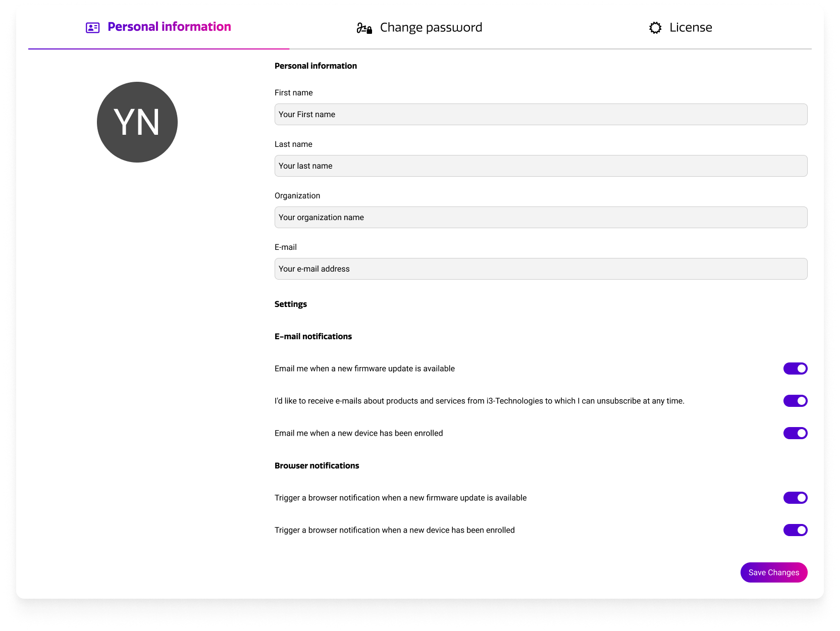Open the Personal information tab
This screenshot has height=631, width=840.
click(x=169, y=27)
